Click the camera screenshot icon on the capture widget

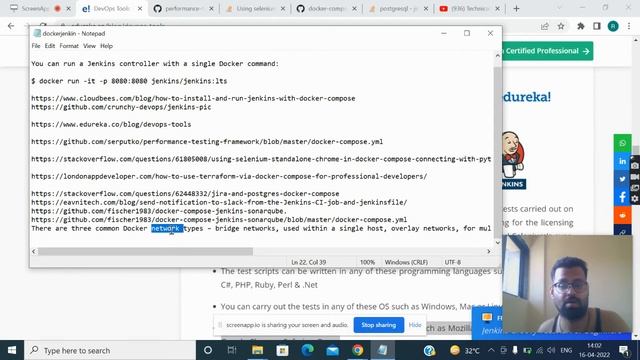[x=635, y=166]
